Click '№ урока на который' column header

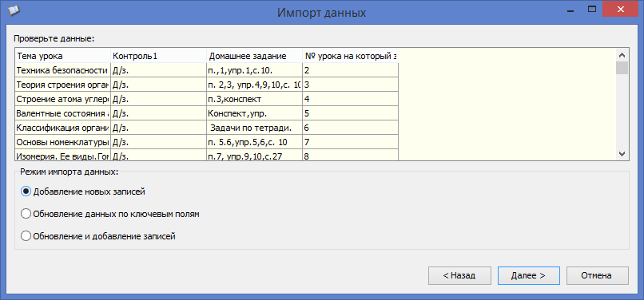350,56
